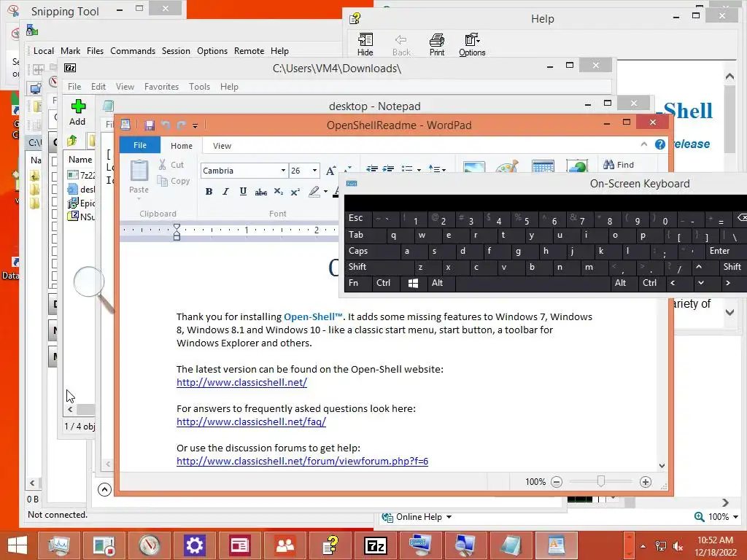The image size is (747, 560).
Task: Open the File tab in WordPad
Action: click(139, 145)
